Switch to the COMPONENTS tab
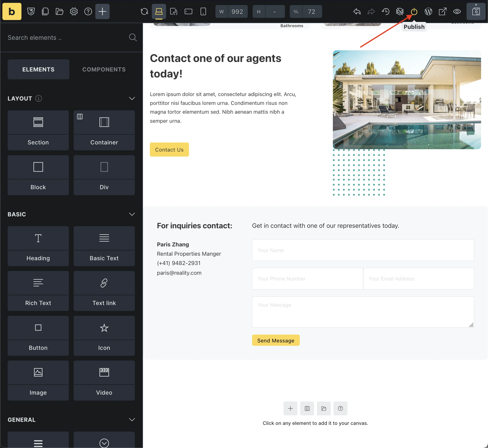The height and width of the screenshot is (448, 488). (x=104, y=69)
